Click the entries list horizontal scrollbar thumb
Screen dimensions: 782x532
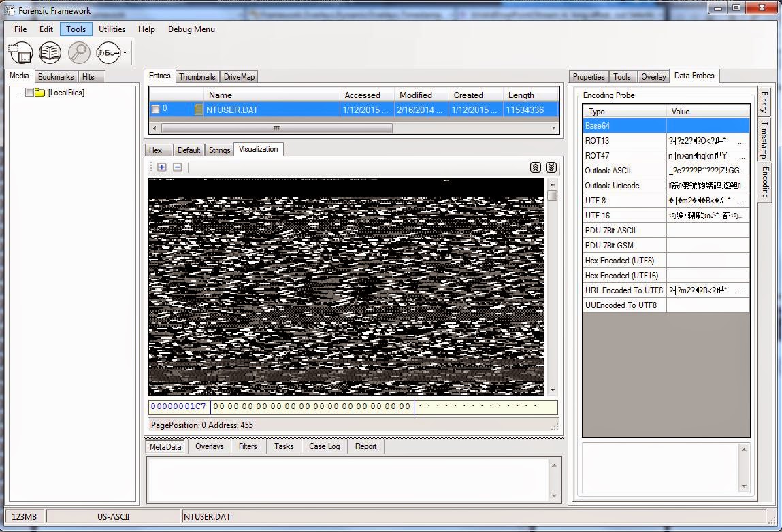click(x=277, y=128)
